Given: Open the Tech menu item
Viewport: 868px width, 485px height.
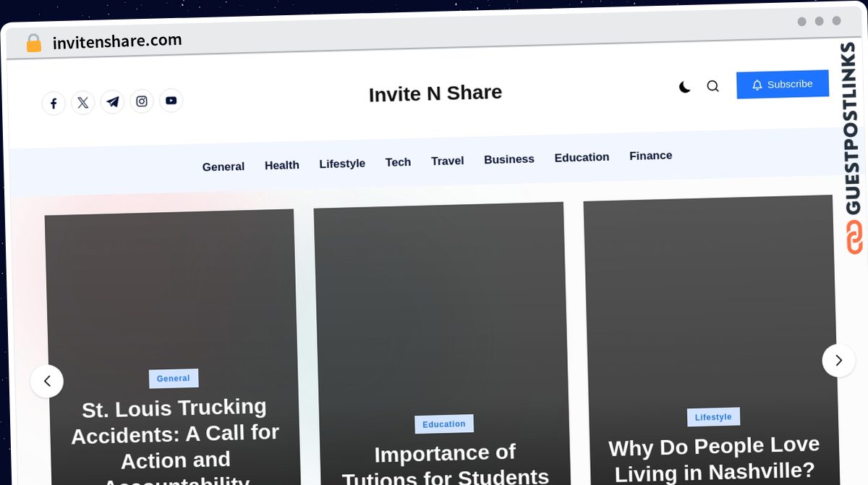Looking at the screenshot, I should point(398,162).
